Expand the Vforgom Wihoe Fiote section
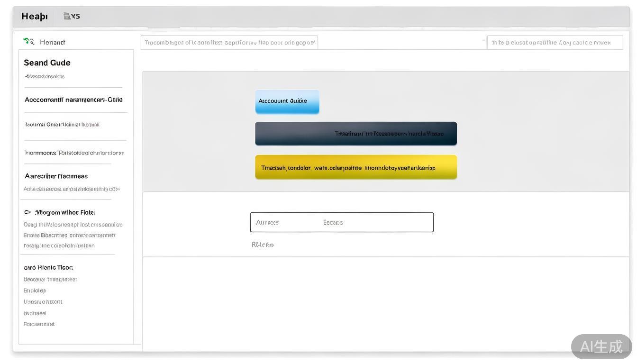The height and width of the screenshot is (364, 637). (x=60, y=212)
